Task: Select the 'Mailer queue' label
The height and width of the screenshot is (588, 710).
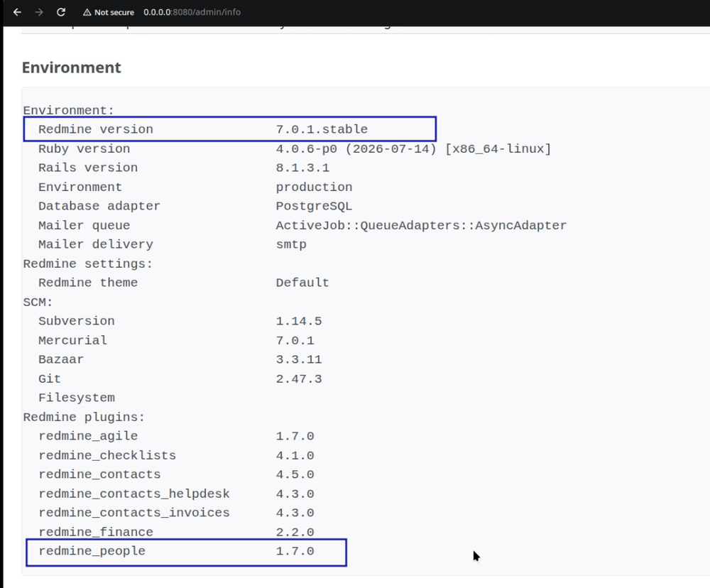Action: tap(84, 226)
